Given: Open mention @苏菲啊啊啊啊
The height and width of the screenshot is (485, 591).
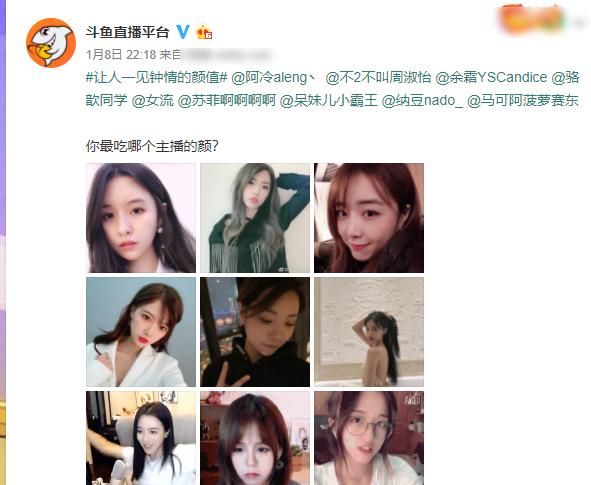Looking at the screenshot, I should coord(227,101).
